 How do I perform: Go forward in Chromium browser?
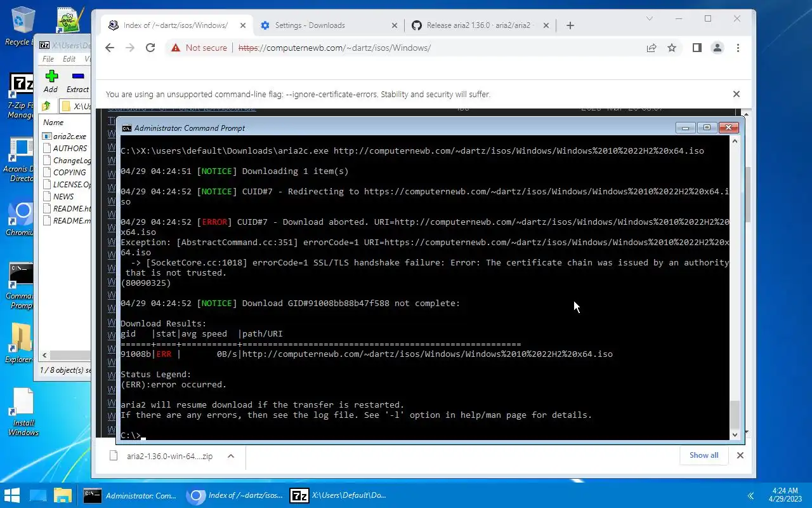point(130,48)
